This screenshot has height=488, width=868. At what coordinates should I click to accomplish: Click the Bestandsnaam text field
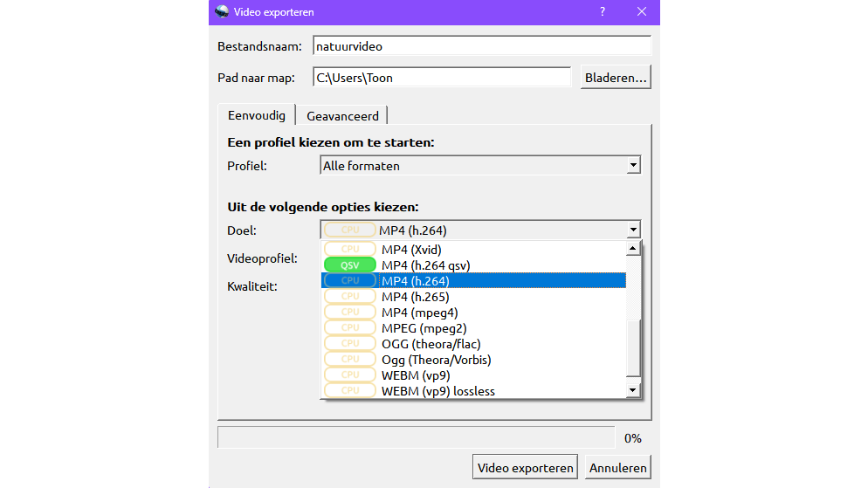coord(482,46)
